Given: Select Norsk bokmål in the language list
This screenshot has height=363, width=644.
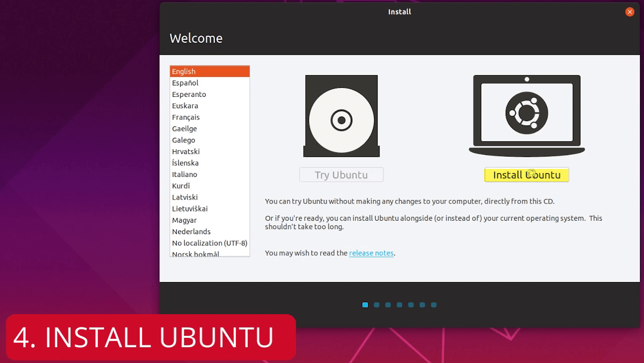Looking at the screenshot, I should [x=210, y=253].
